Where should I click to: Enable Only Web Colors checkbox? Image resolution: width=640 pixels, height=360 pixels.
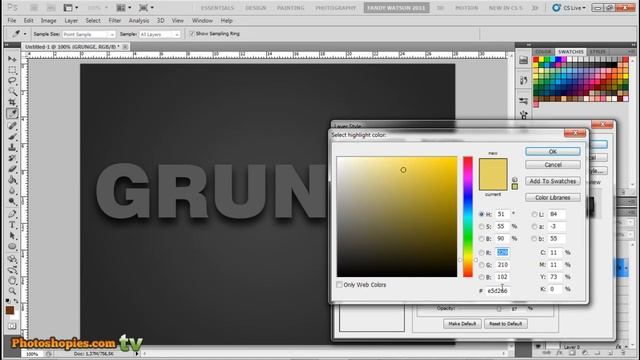coord(339,284)
